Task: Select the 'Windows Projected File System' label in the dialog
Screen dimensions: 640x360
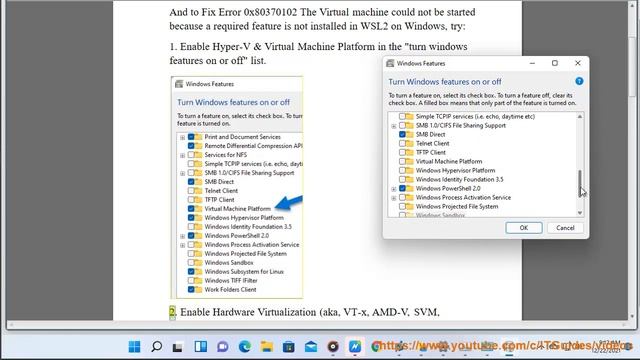Action: click(457, 206)
